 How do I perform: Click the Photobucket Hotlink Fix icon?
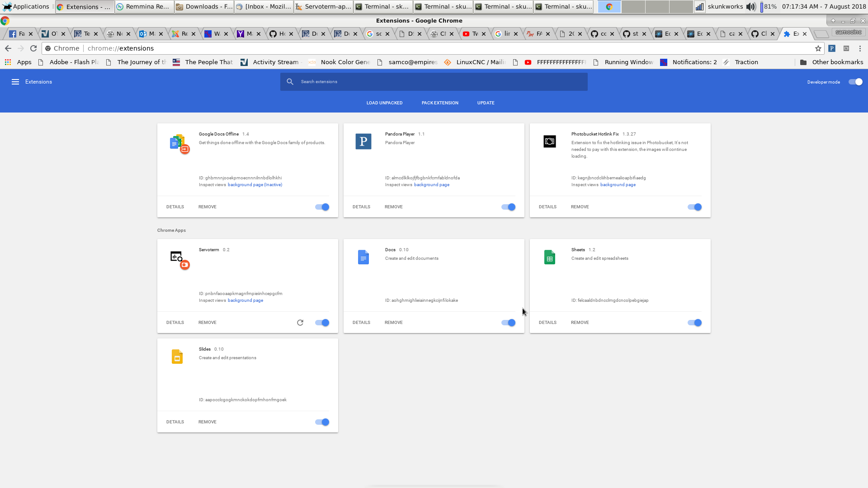pyautogui.click(x=550, y=141)
